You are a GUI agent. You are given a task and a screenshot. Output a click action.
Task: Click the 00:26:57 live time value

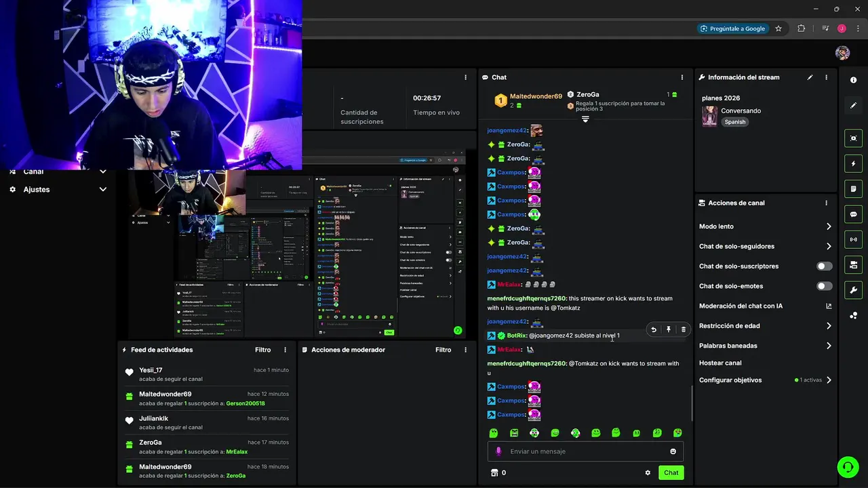click(427, 98)
